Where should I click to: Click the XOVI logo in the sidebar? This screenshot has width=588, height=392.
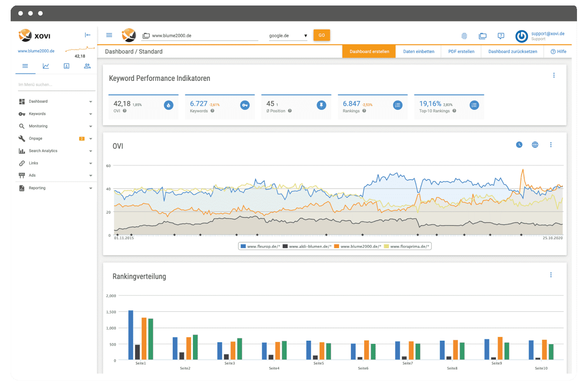(35, 36)
